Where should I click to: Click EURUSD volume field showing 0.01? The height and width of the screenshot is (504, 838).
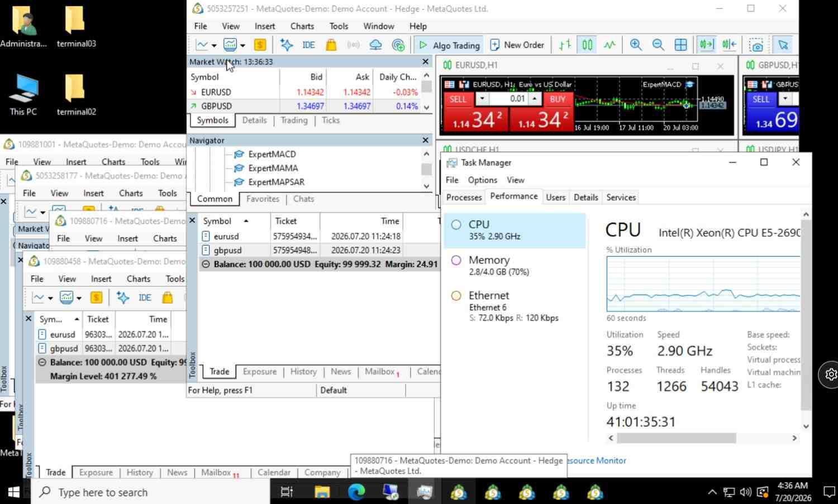(509, 99)
